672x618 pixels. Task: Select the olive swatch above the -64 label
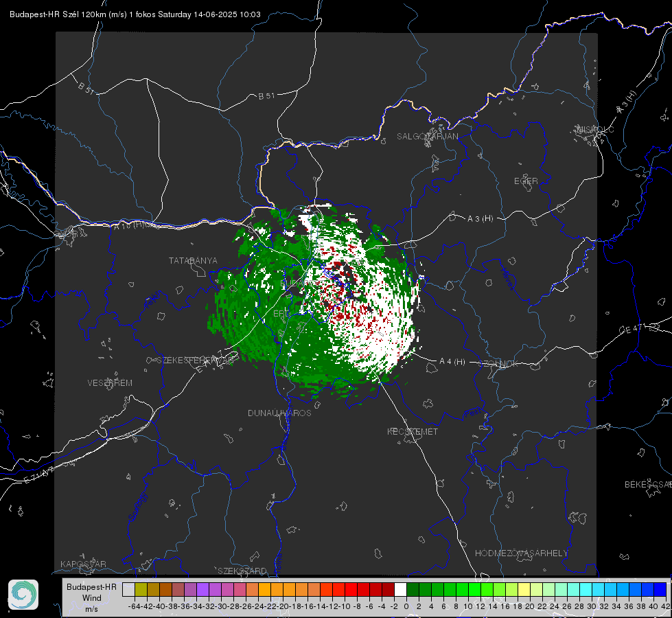click(x=141, y=589)
